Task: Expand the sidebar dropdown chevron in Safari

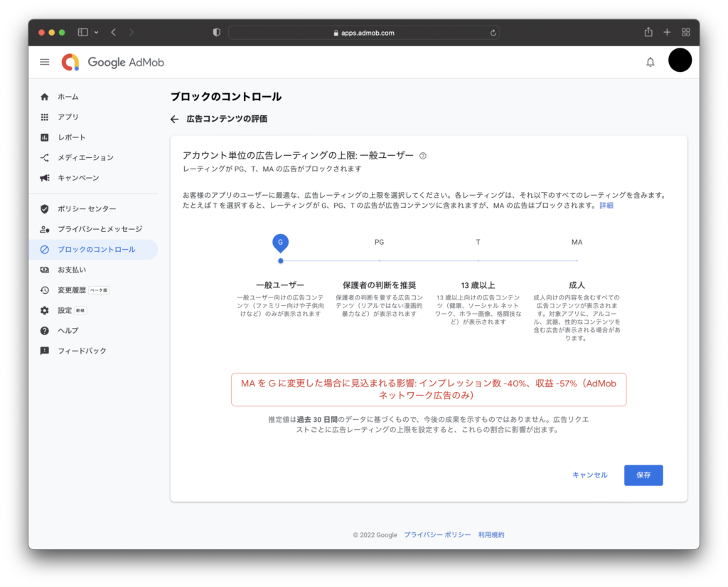Action: tap(97, 33)
